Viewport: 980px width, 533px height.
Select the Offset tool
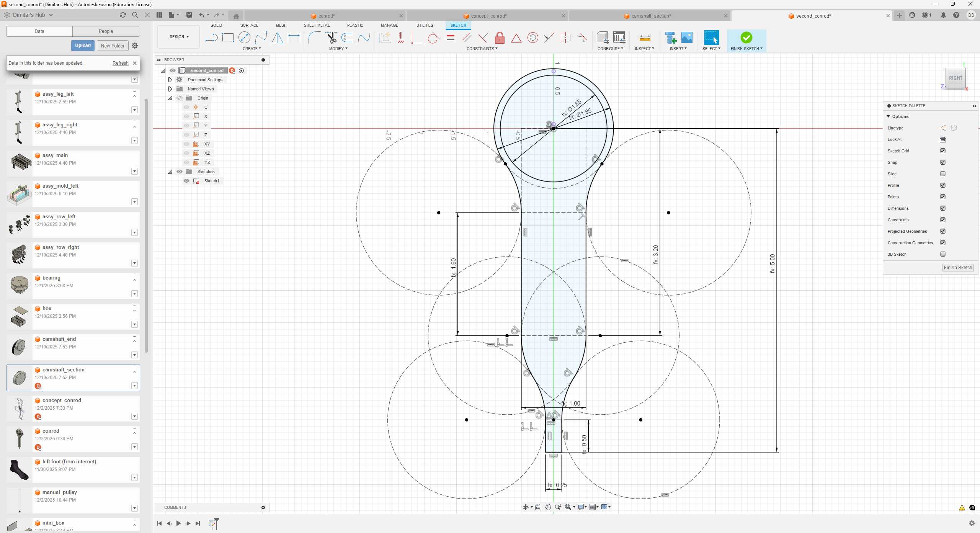[348, 38]
